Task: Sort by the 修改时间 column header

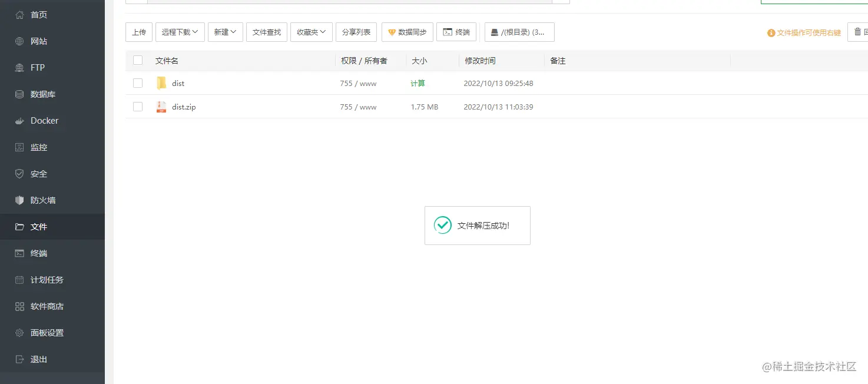Action: [x=480, y=61]
